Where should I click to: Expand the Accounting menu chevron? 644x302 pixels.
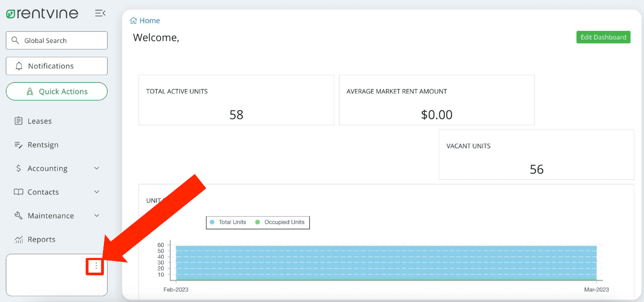[x=97, y=169]
